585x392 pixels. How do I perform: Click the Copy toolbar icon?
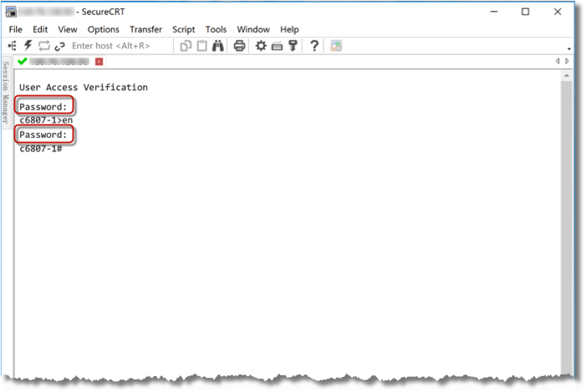pos(186,46)
